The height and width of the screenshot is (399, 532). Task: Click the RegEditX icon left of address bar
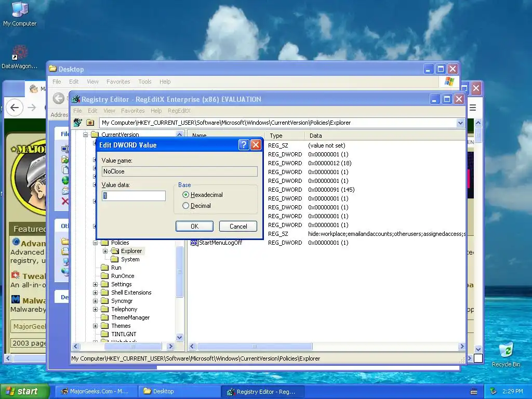pos(78,123)
